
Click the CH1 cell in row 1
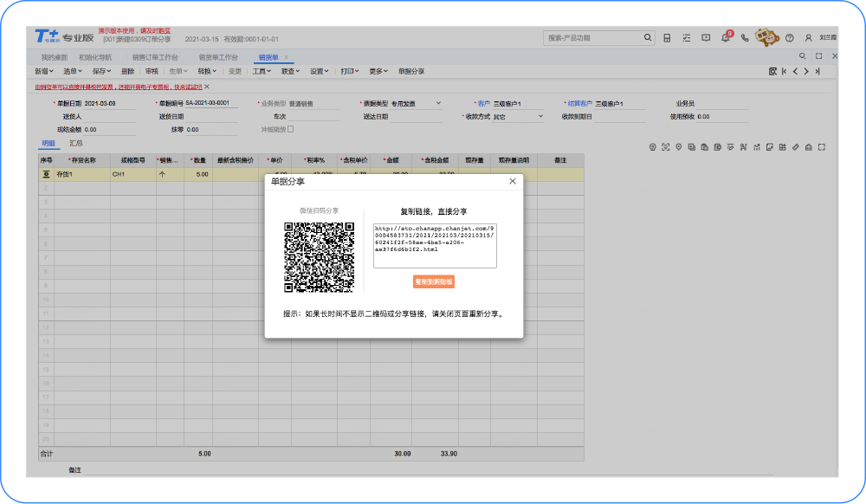133,174
